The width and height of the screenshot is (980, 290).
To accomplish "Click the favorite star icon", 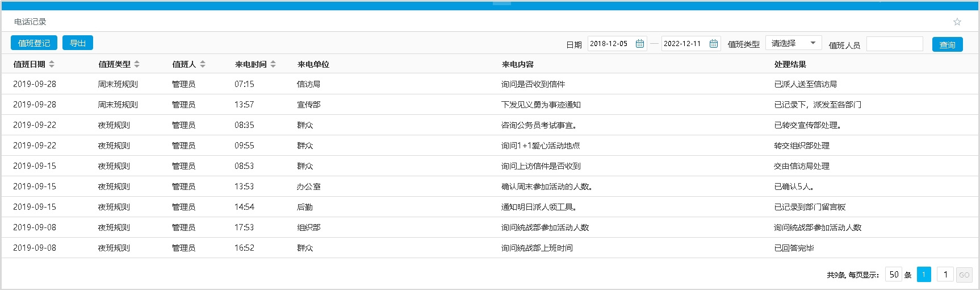I will point(957,22).
